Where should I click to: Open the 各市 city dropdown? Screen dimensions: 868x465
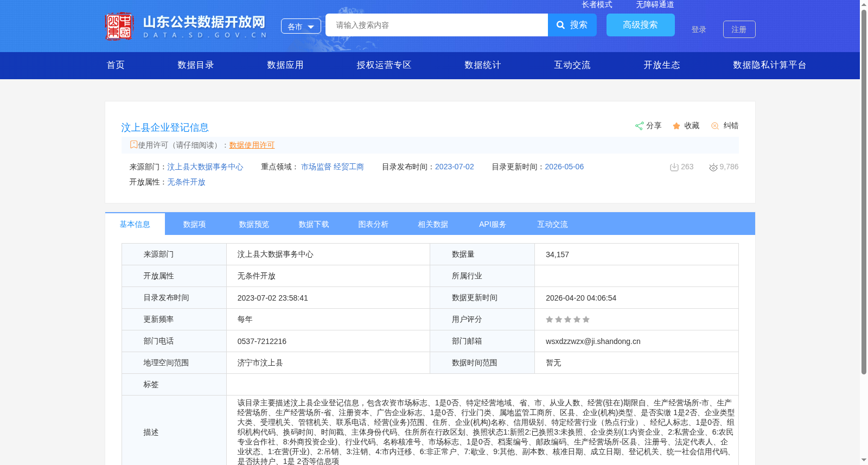301,26
